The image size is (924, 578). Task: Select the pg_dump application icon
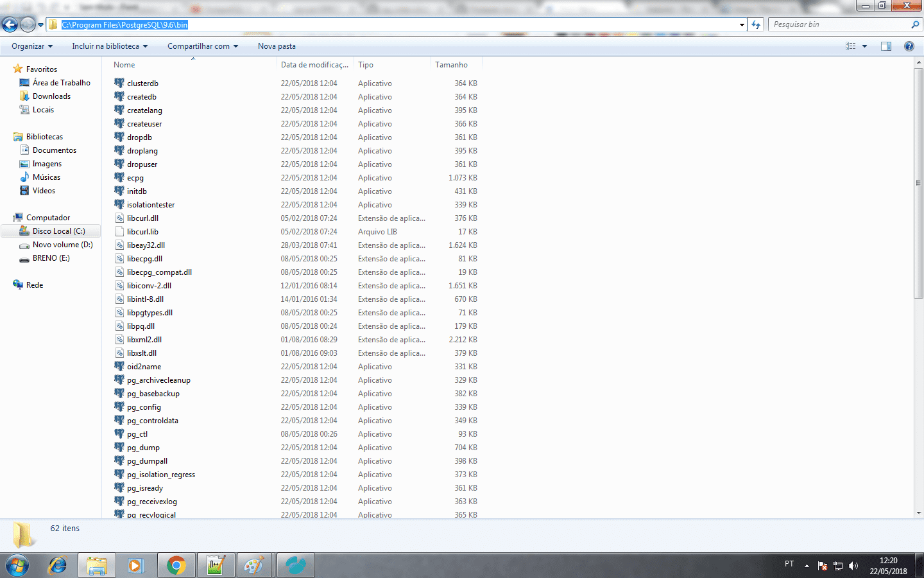coord(119,447)
